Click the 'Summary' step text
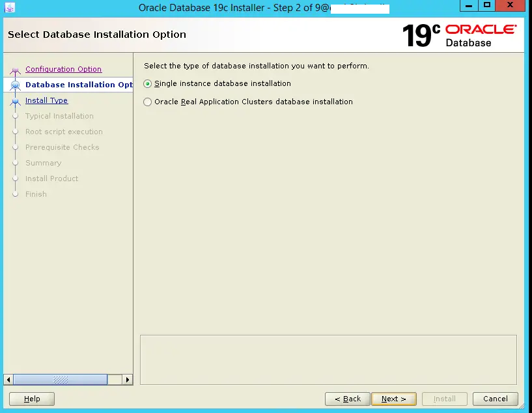This screenshot has width=532, height=413. click(44, 163)
